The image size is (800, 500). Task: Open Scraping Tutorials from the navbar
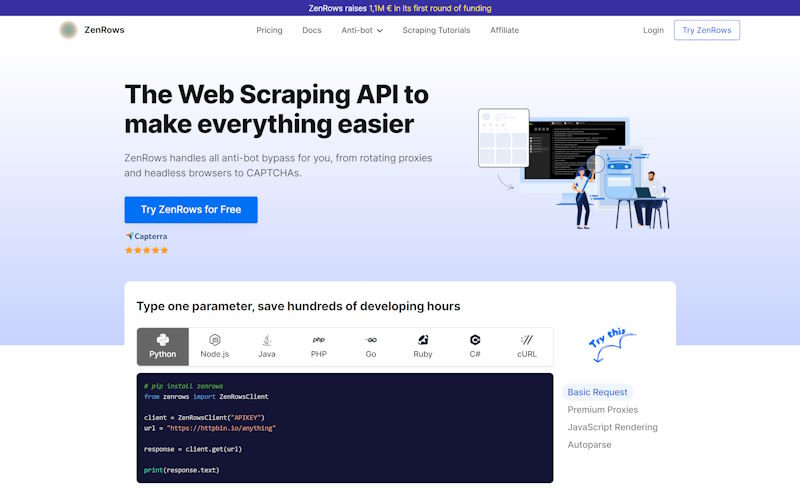(x=436, y=30)
